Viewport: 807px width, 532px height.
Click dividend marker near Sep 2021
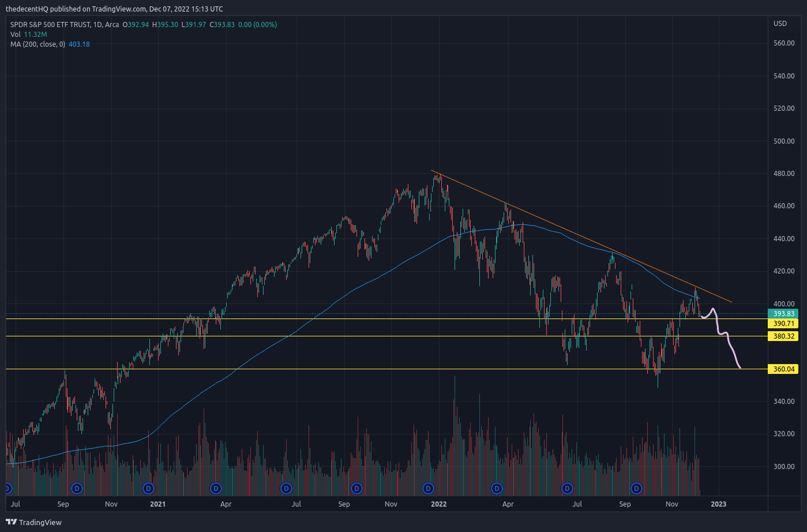pyautogui.click(x=356, y=489)
